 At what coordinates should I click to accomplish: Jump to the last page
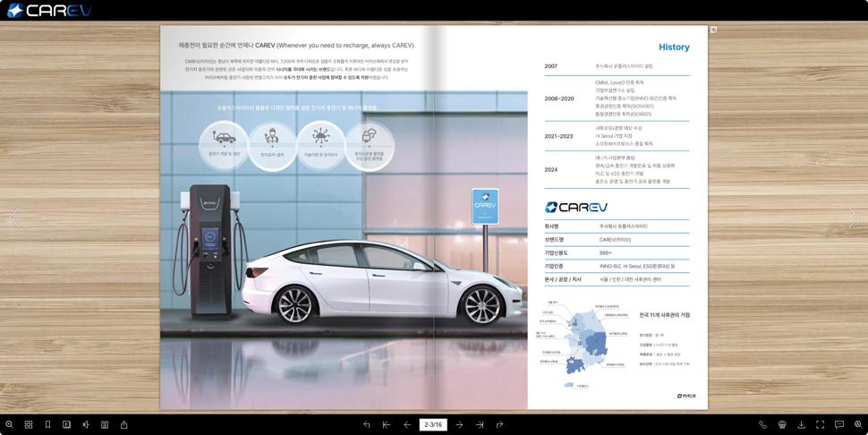[x=480, y=425]
